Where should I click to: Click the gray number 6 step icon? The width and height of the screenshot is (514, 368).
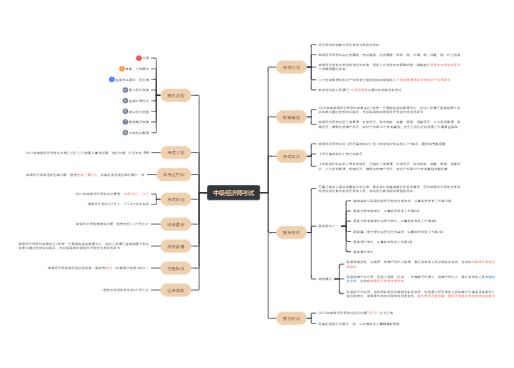point(125,111)
